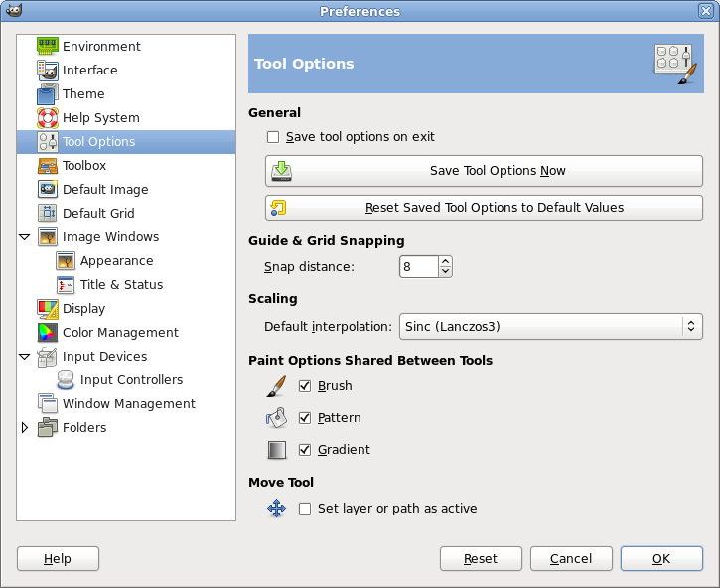Select Title & Status page
This screenshot has height=588, width=720.
click(x=122, y=285)
